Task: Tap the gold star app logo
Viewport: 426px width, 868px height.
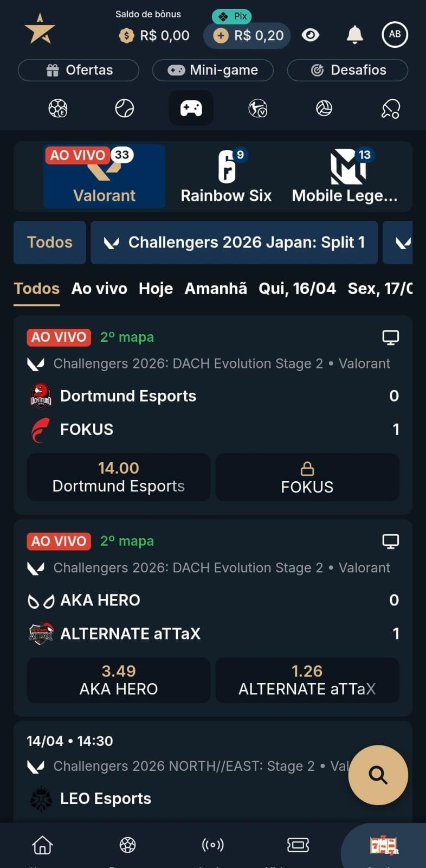Action: [x=40, y=29]
